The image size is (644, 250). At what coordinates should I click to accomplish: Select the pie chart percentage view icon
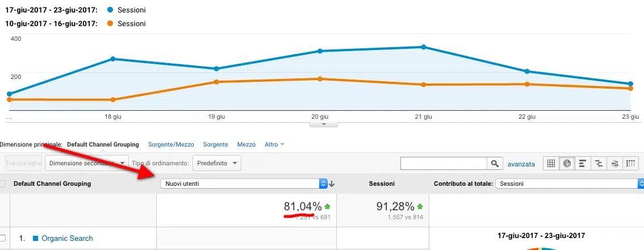(567, 163)
